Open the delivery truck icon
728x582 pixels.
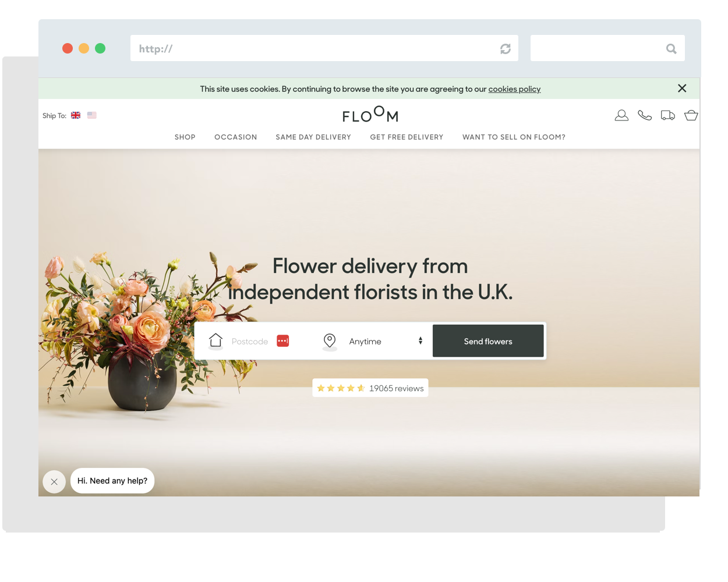[668, 115]
